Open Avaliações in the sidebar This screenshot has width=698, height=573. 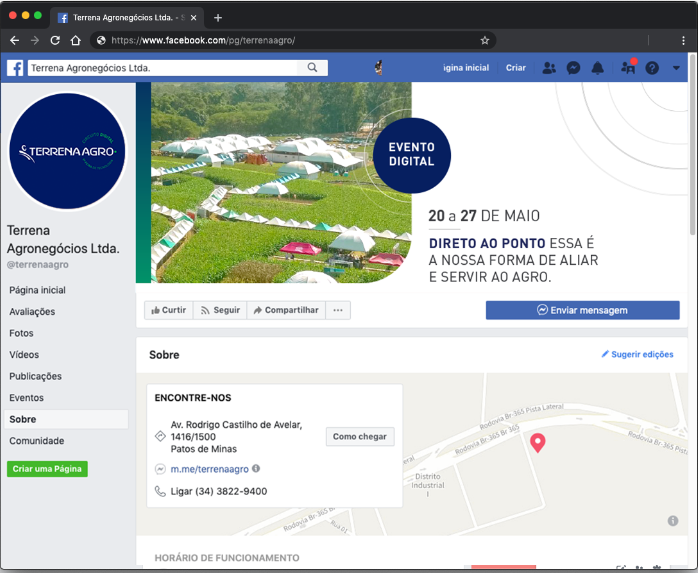[32, 312]
